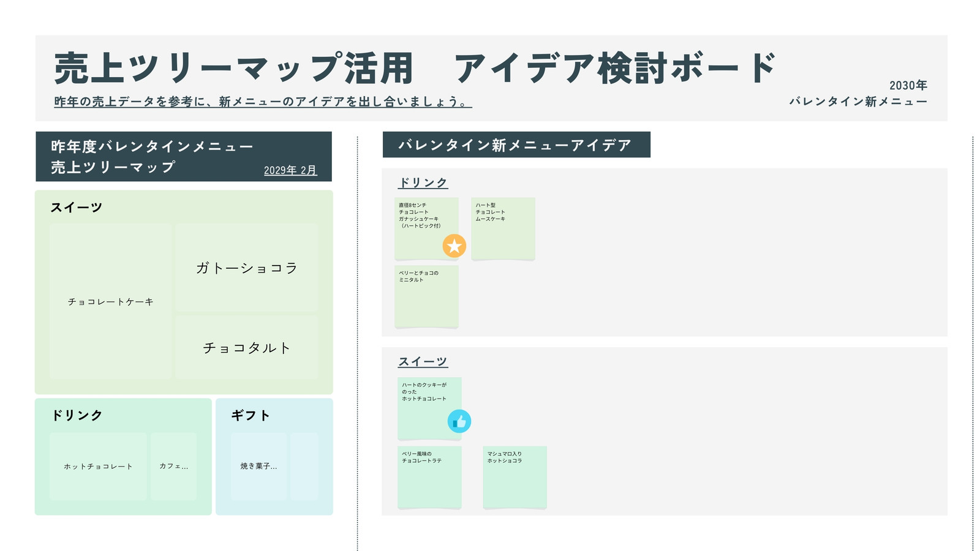Select the スイーツ label in the treemap
The width and height of the screenshot is (980, 551).
[77, 208]
